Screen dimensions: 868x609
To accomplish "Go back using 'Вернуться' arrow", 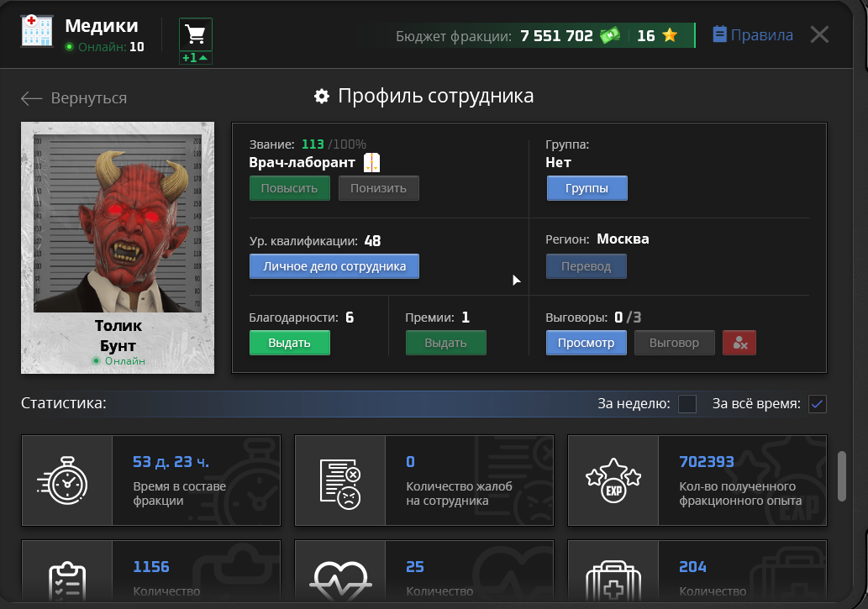I will click(x=74, y=98).
